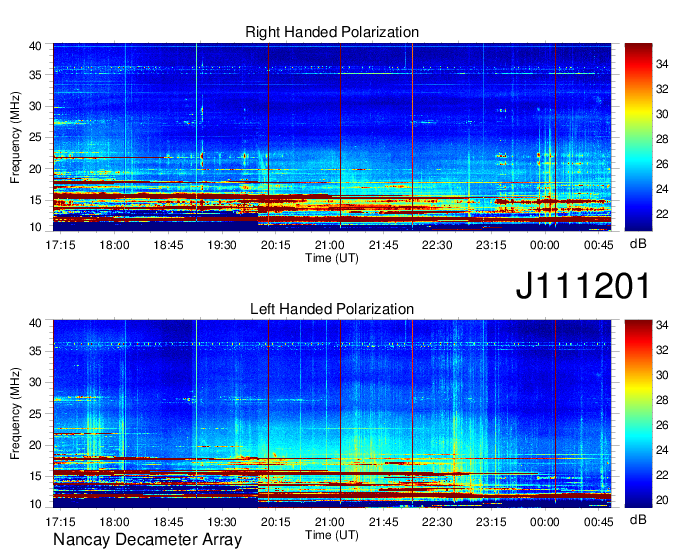The image size is (680, 552).
Task: Click the 40 frequency tick of upper plot
Action: click(35, 46)
